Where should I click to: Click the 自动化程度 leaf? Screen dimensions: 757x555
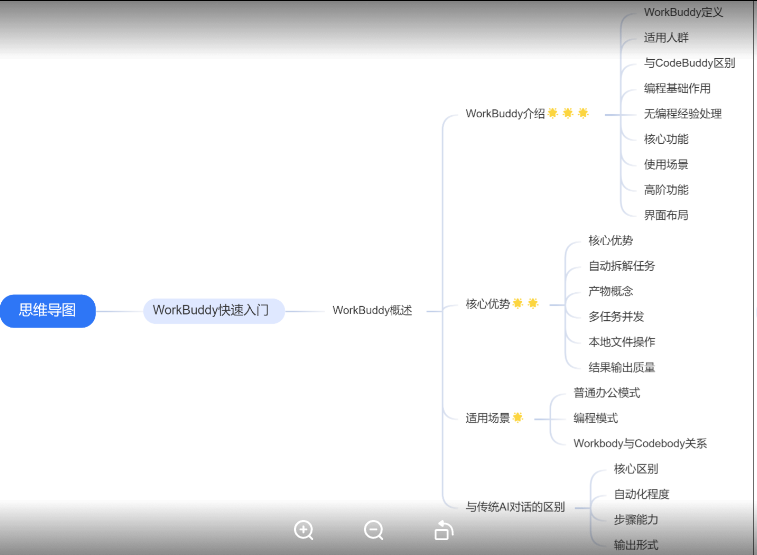point(642,494)
